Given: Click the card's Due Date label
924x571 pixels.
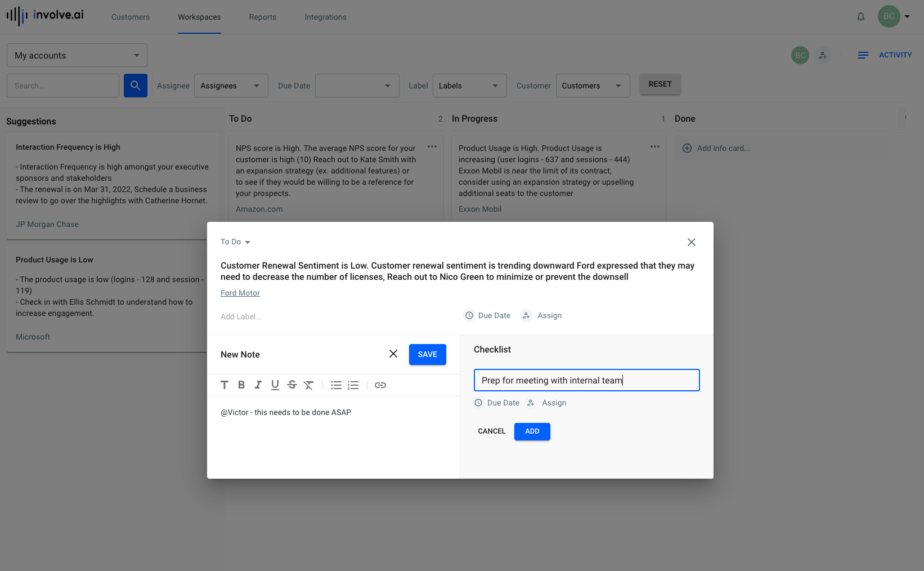Looking at the screenshot, I should [495, 315].
